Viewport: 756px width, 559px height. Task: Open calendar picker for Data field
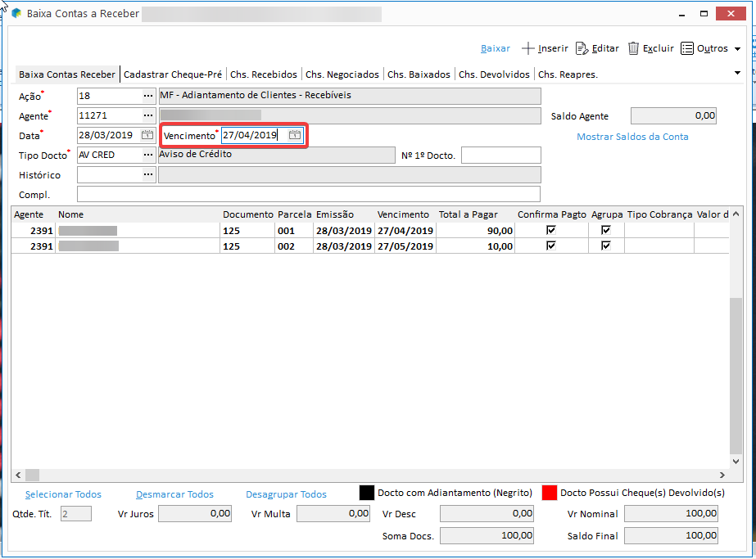point(147,135)
